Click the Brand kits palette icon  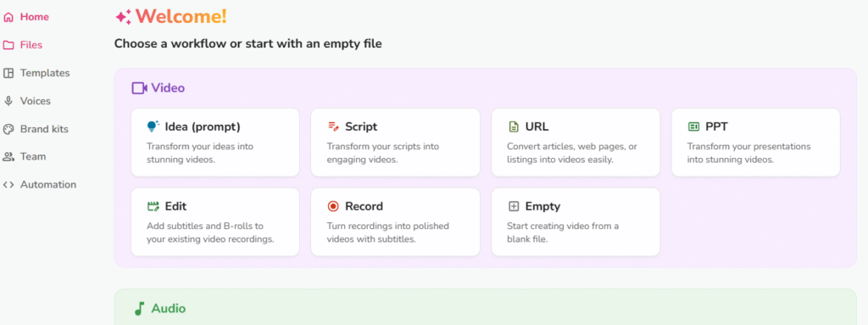click(8, 129)
